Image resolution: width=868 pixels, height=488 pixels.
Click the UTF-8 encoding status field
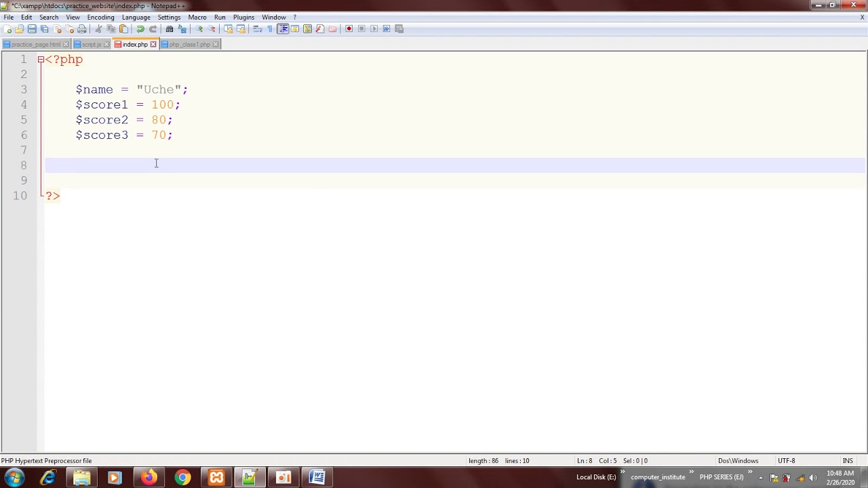tap(787, 461)
